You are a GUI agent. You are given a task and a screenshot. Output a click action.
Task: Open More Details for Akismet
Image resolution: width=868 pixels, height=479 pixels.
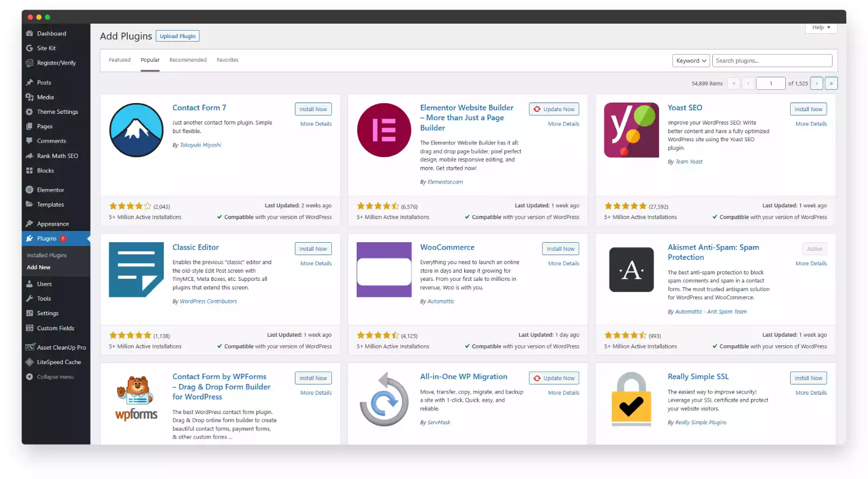(811, 264)
